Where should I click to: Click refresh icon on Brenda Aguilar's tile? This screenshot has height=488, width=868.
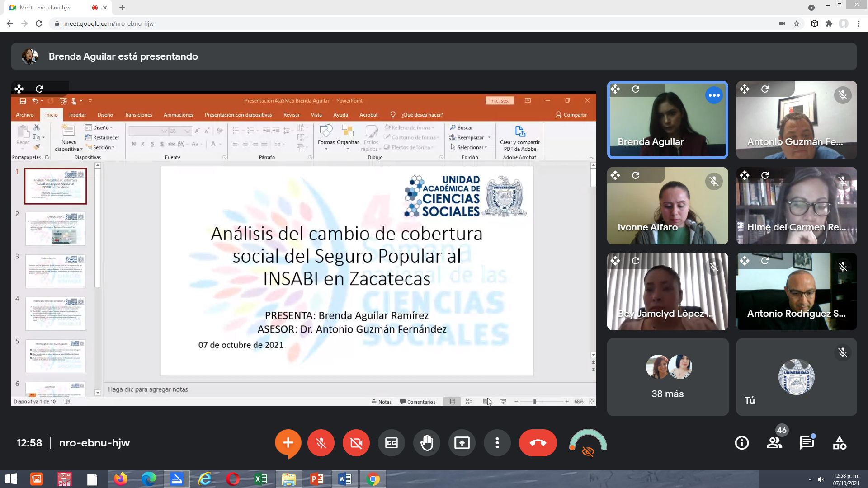636,89
